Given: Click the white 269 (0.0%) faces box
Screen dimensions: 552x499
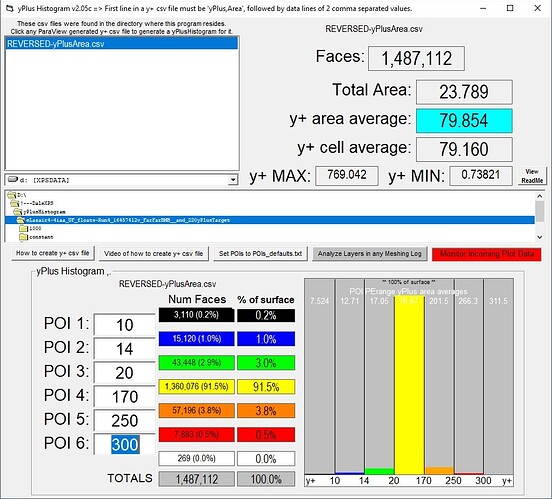Looking at the screenshot, I should point(196,459).
